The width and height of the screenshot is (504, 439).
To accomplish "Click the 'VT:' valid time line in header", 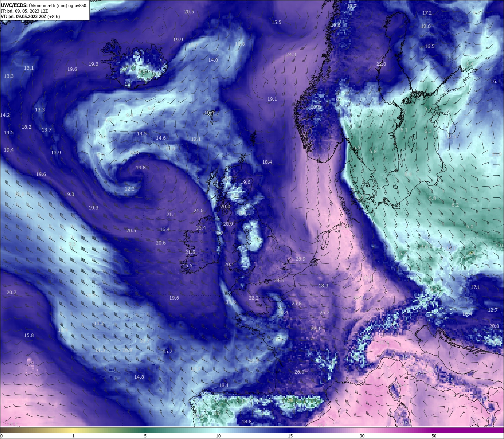I will point(30,17).
